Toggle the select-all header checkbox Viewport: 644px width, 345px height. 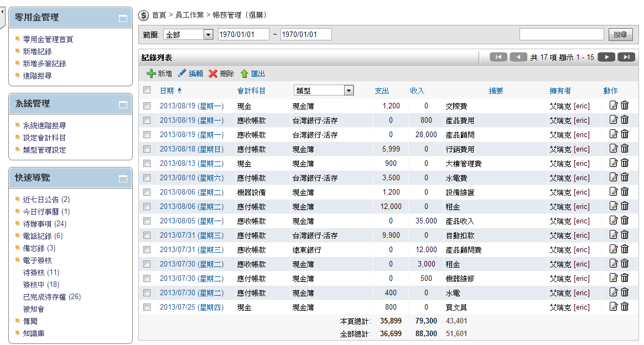[x=147, y=90]
